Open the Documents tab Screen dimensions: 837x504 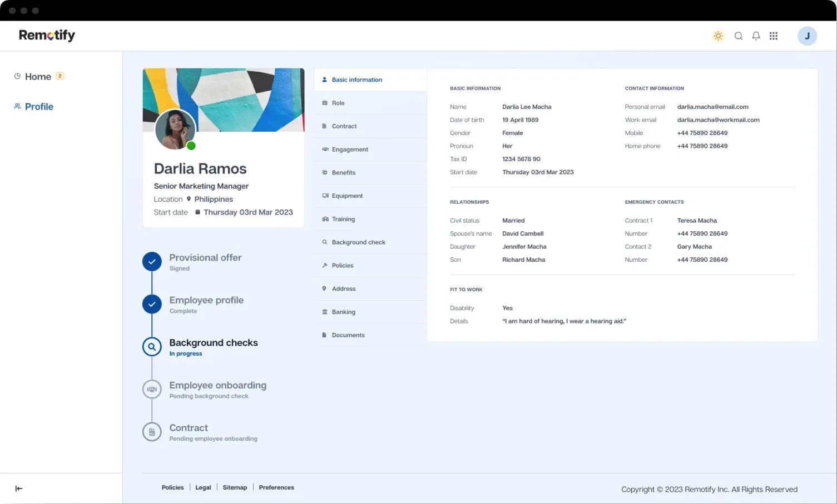[348, 335]
